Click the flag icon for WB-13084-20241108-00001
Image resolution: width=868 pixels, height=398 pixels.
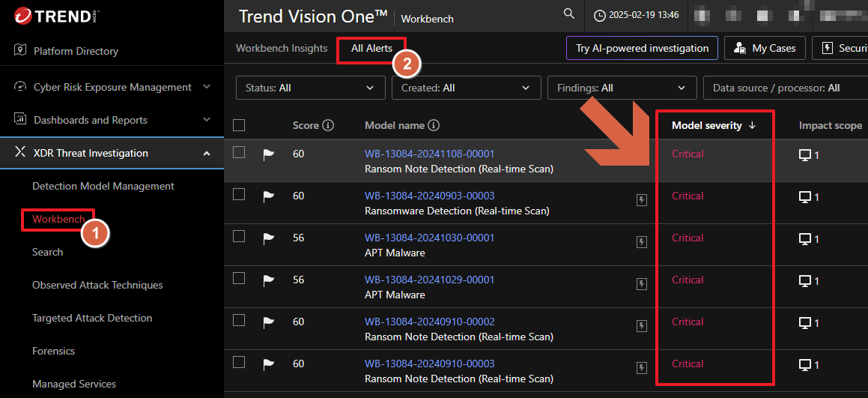[268, 154]
